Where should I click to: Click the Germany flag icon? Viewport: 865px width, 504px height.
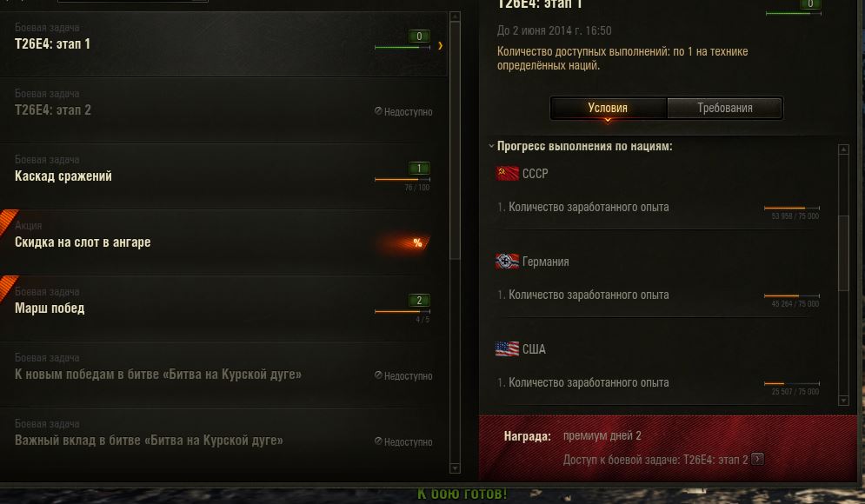click(x=507, y=261)
